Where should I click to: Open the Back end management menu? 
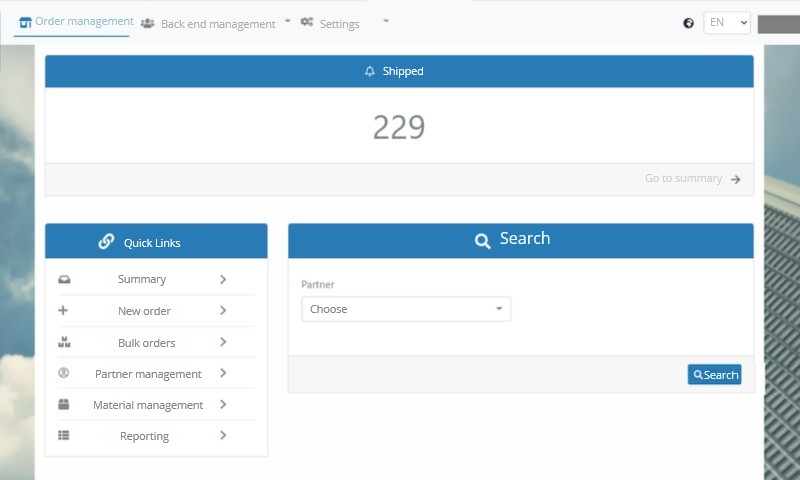pos(218,23)
